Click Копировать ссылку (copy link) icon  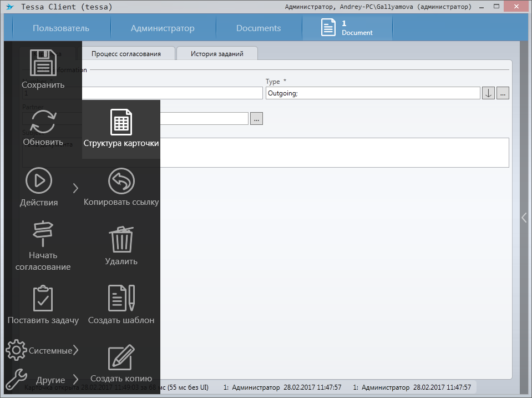click(x=121, y=182)
